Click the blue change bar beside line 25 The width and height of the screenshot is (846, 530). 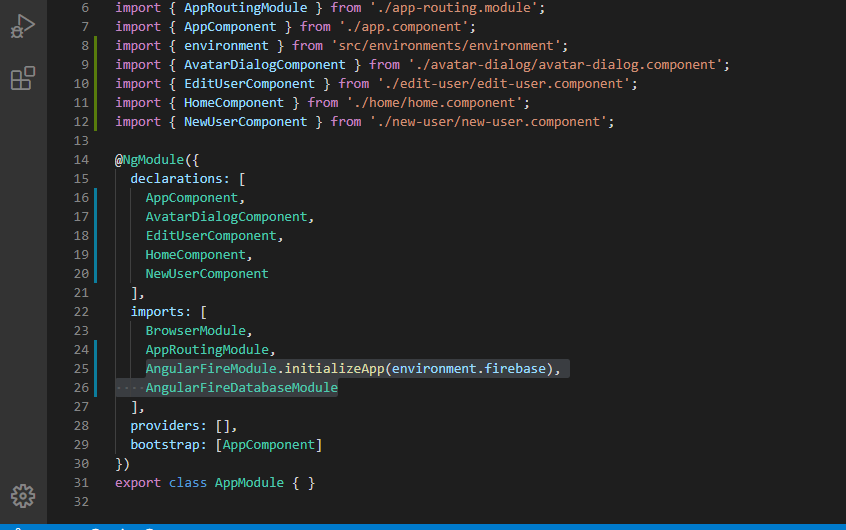point(96,369)
